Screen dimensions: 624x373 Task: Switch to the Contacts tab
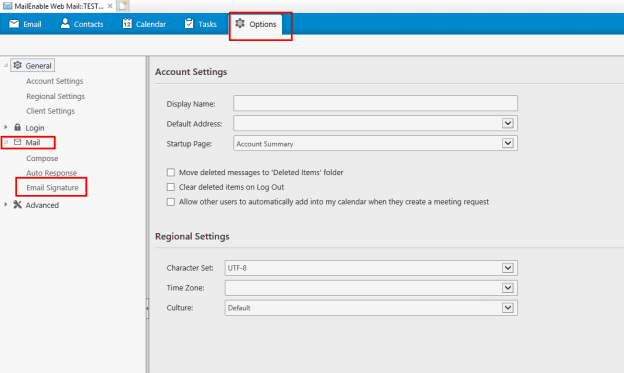82,24
